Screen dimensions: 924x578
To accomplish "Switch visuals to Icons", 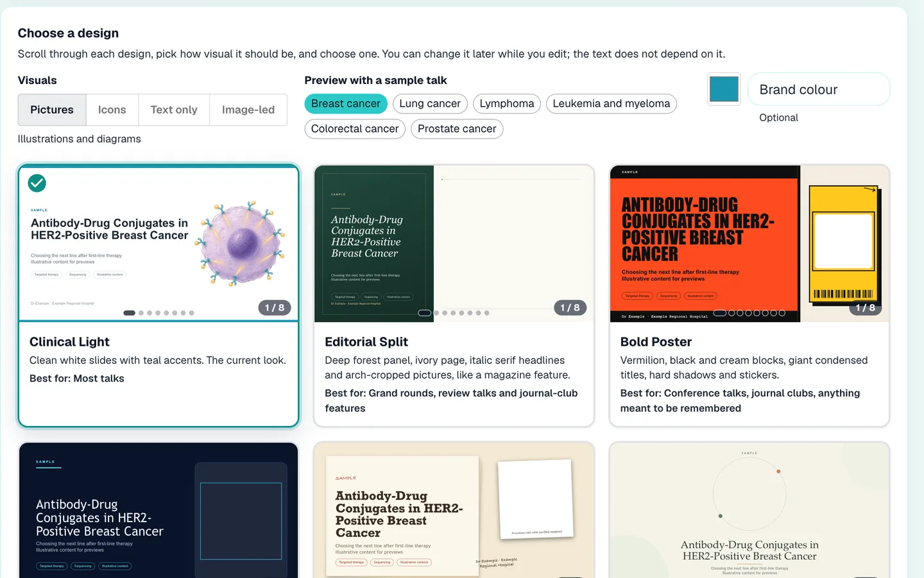I will (112, 110).
